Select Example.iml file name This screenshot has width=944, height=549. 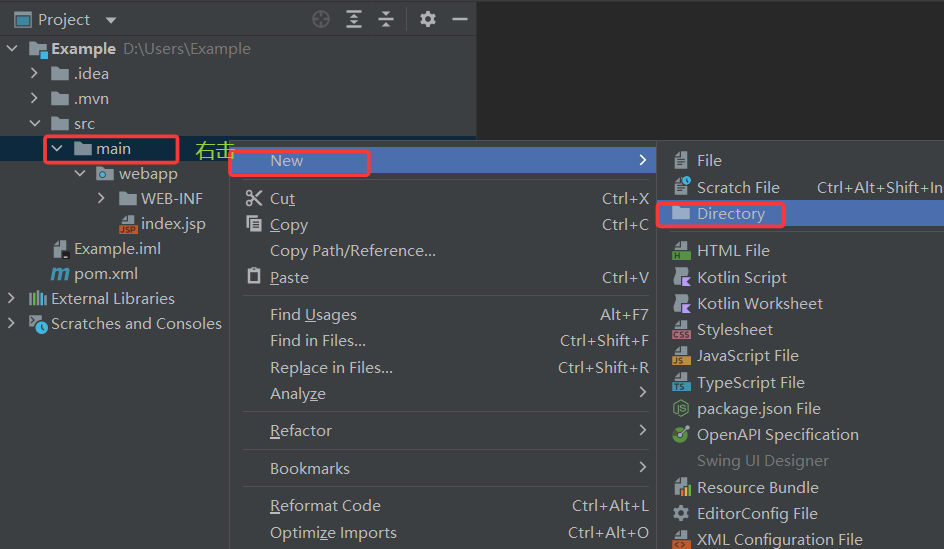pyautogui.click(x=117, y=249)
